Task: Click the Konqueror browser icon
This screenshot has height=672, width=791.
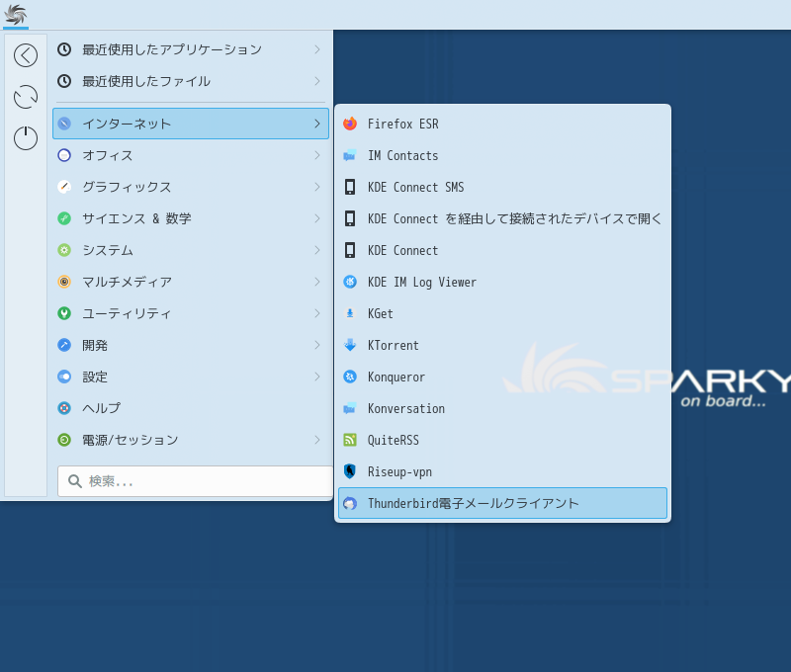Action: pos(350,377)
